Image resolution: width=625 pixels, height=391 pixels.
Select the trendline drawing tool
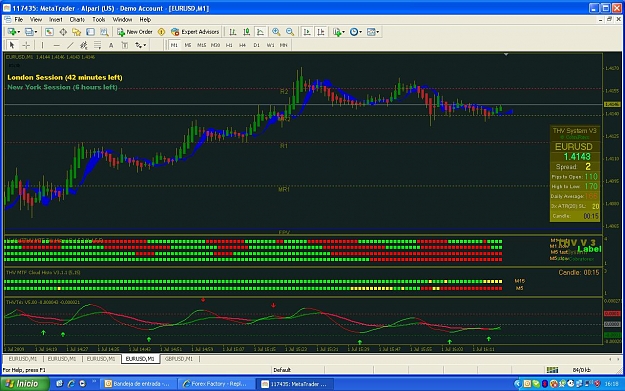[x=70, y=45]
